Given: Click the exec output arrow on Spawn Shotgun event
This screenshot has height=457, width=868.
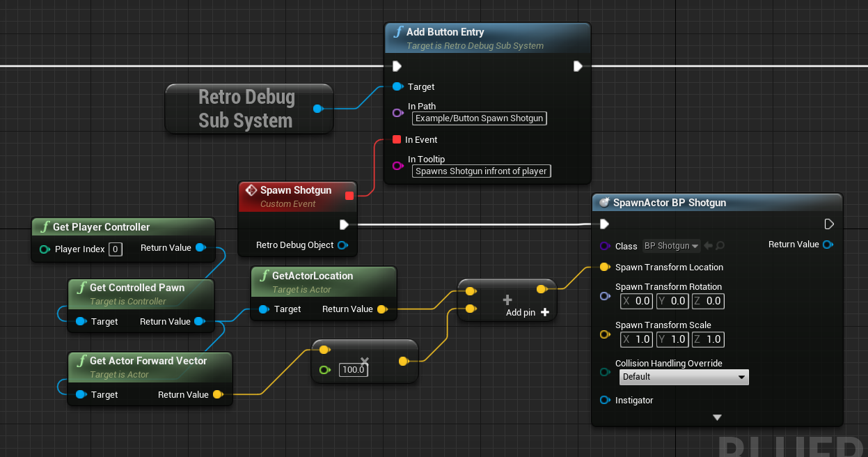Looking at the screenshot, I should pyautogui.click(x=342, y=224).
